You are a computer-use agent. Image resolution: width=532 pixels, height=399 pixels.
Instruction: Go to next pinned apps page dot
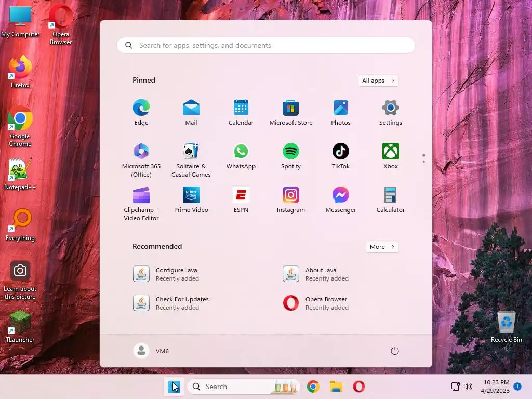click(424, 162)
